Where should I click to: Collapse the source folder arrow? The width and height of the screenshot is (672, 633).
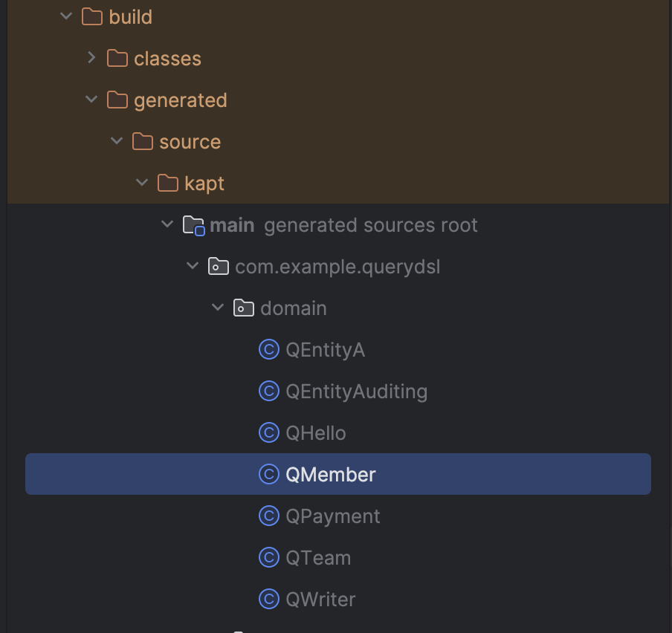pos(117,141)
